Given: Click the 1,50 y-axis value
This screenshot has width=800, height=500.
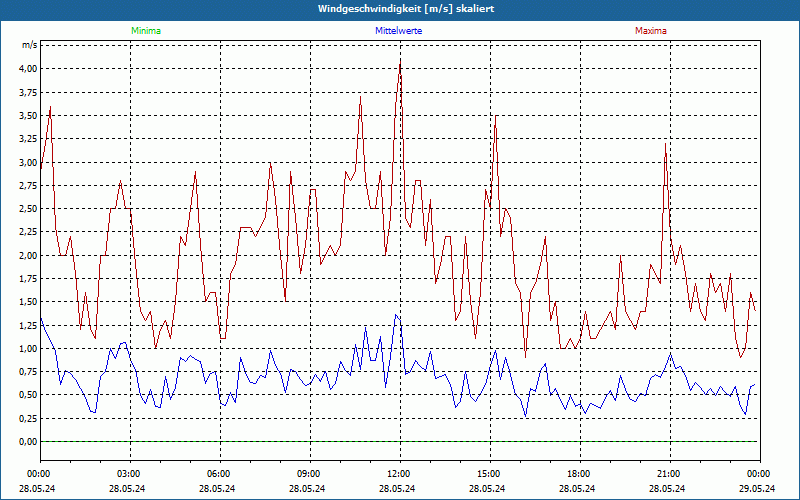Looking at the screenshot, I should (28, 302).
